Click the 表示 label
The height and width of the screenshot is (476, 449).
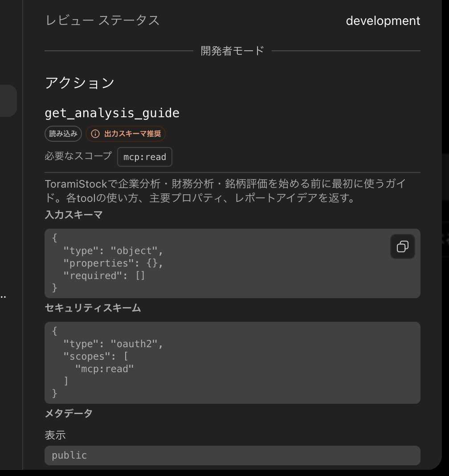55,435
